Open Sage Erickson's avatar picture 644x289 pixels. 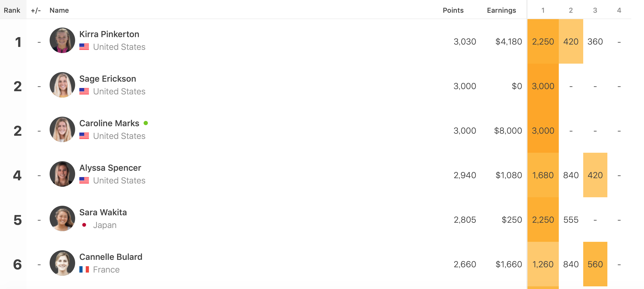coord(62,85)
